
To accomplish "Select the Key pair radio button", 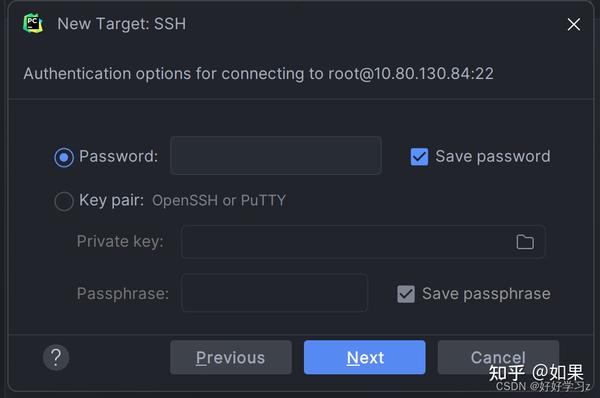I will 64,201.
